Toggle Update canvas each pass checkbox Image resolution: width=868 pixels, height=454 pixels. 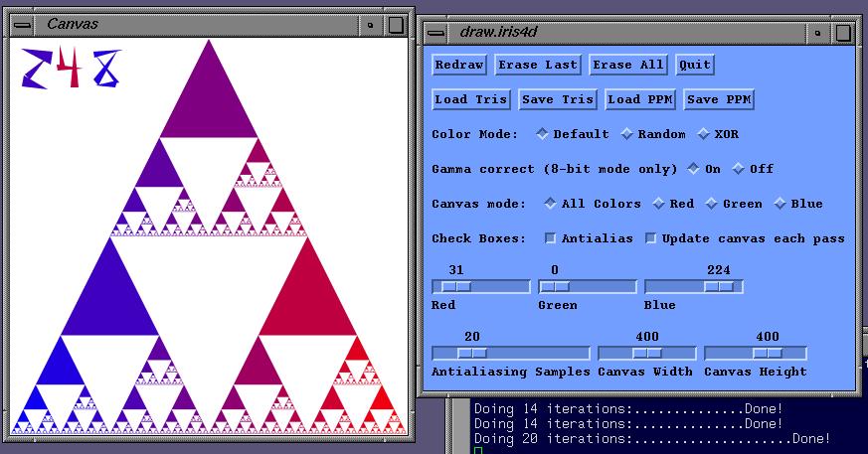[x=651, y=238]
